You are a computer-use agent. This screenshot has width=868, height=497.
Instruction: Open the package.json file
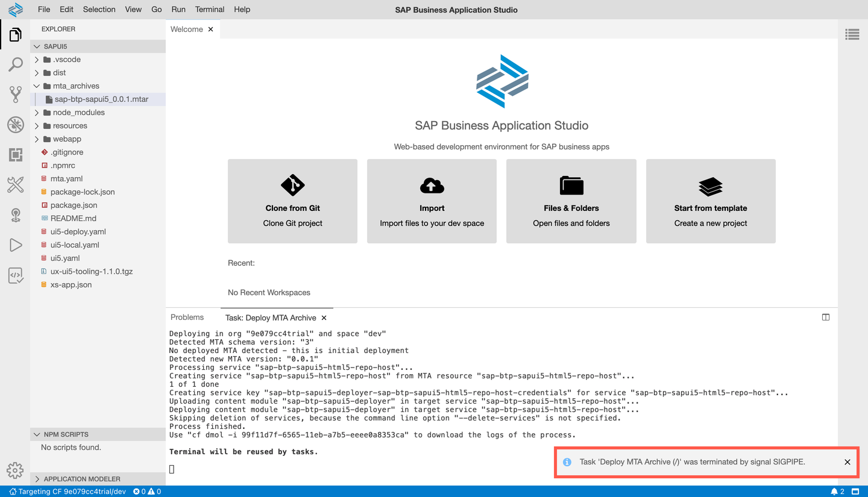tap(98, 205)
